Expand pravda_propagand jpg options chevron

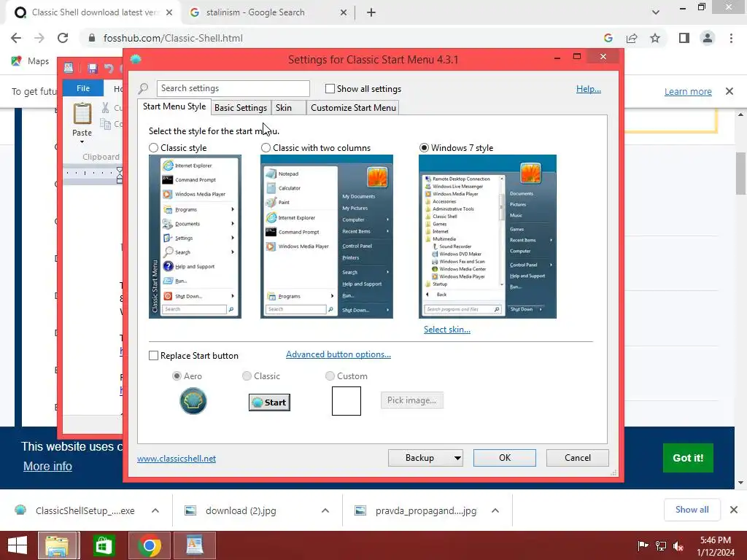(x=495, y=510)
